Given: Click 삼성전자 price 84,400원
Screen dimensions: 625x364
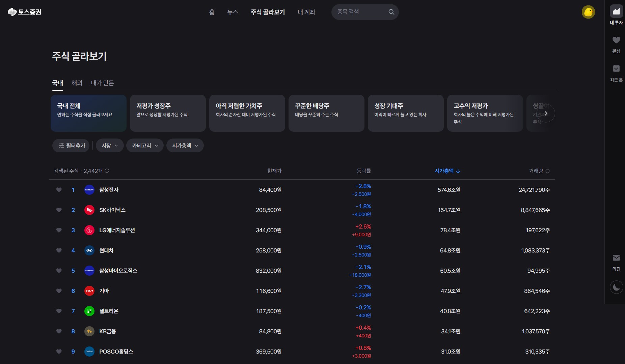Looking at the screenshot, I should [x=270, y=190].
